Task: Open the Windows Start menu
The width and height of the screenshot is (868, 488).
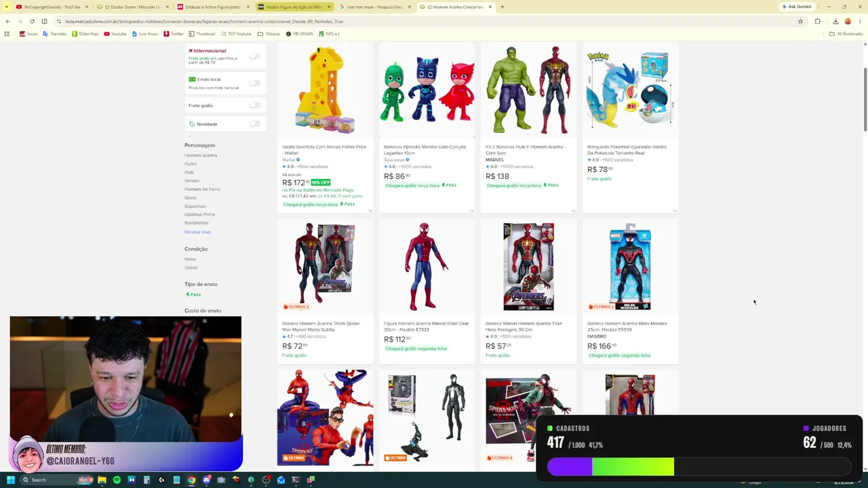Action: (11, 480)
